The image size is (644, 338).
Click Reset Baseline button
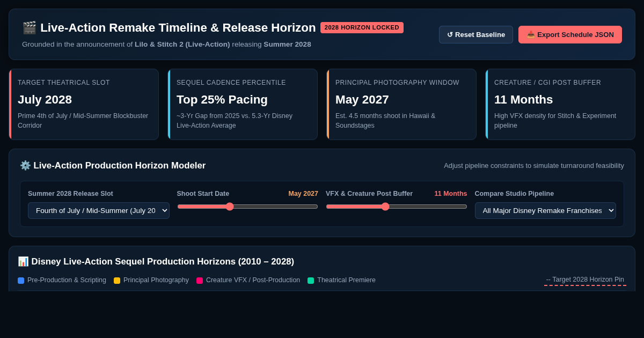476,34
